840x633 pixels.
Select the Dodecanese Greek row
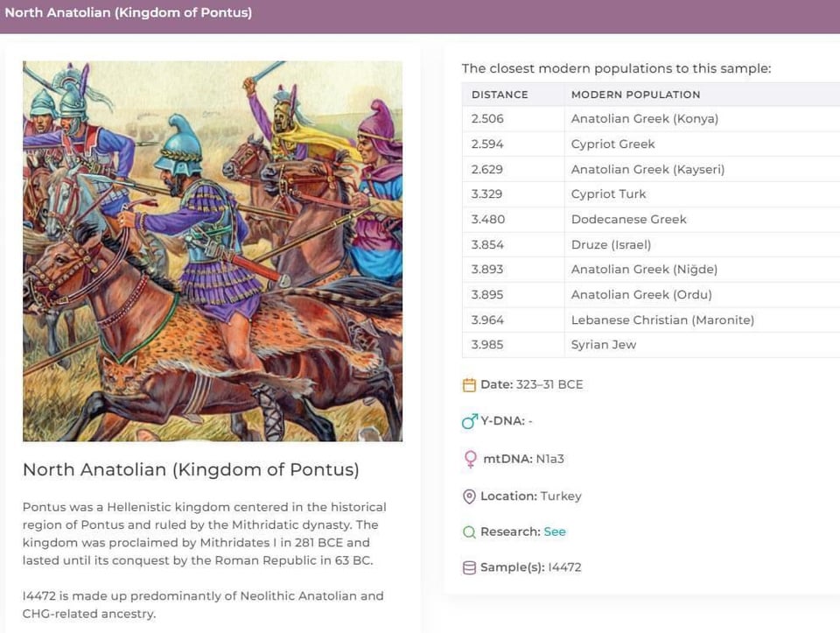click(628, 220)
